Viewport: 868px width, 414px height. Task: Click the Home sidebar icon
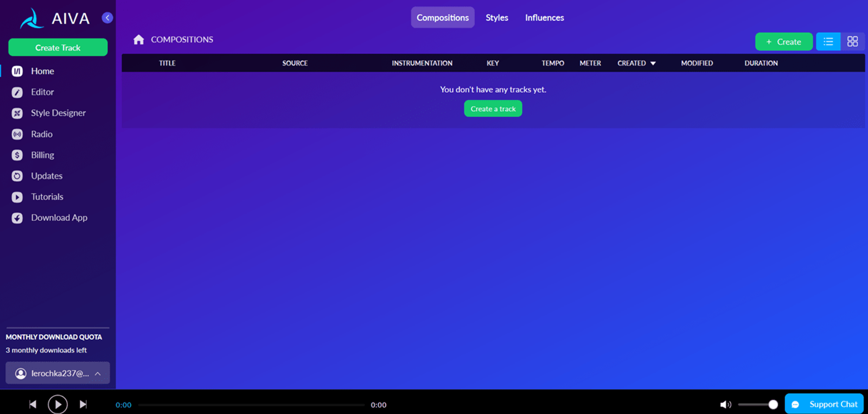[17, 71]
